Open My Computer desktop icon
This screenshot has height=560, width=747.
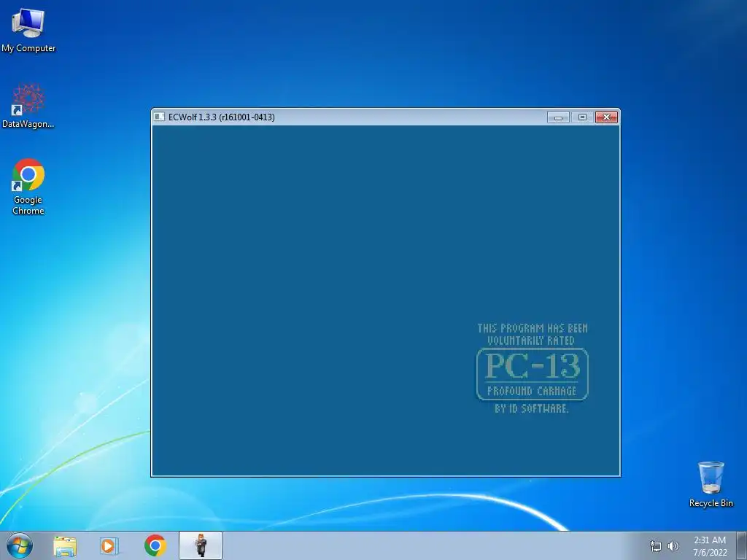pos(28,30)
